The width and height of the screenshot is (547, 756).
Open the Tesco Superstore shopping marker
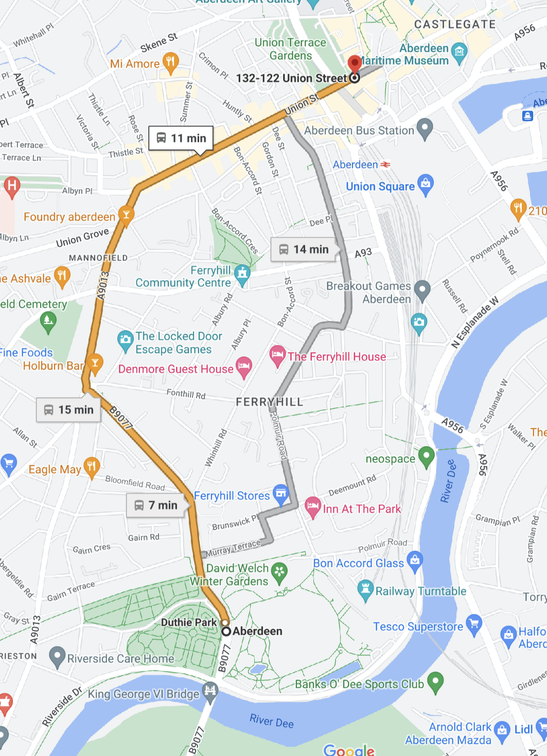click(474, 625)
